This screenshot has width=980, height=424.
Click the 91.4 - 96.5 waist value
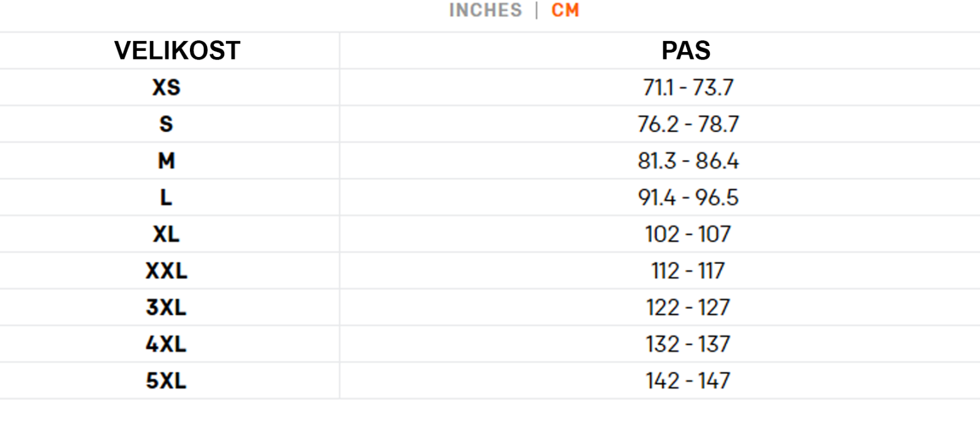(688, 197)
